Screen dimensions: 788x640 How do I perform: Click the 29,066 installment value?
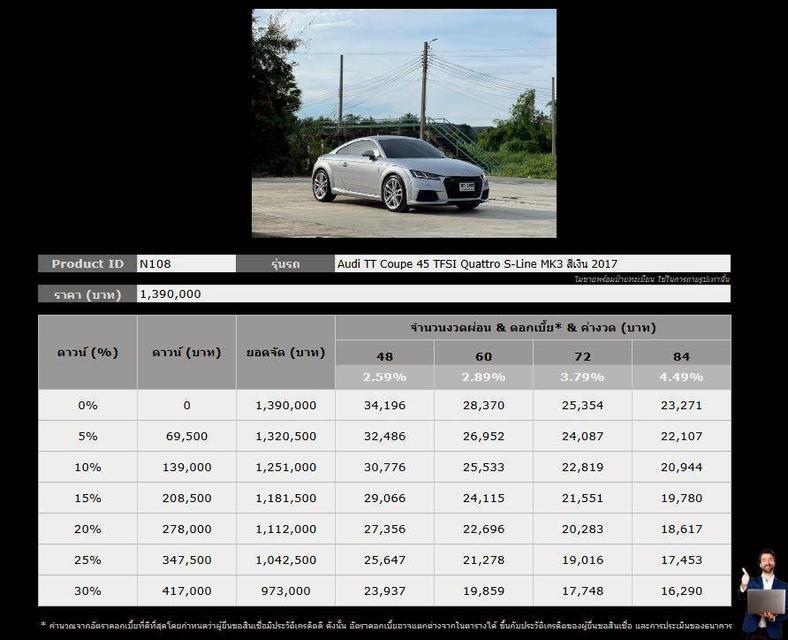[384, 498]
